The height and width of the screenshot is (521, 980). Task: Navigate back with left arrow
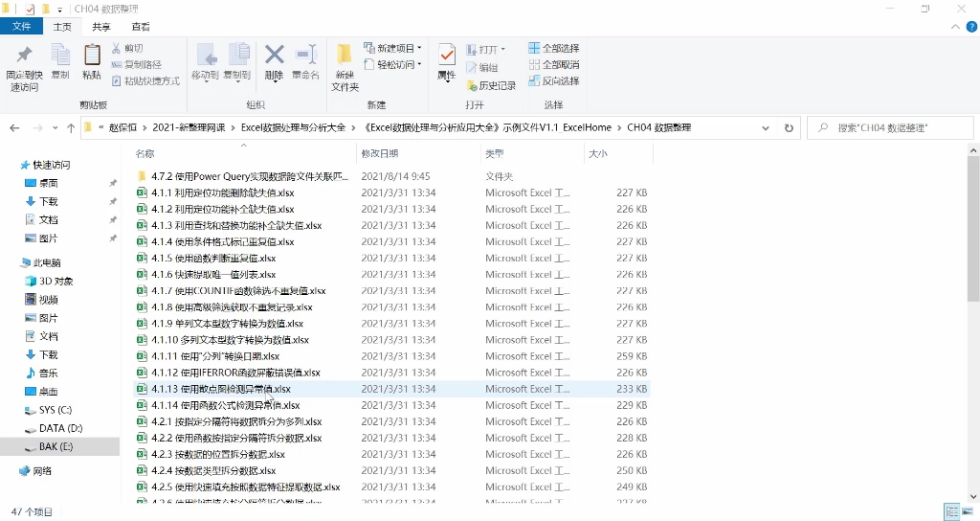(14, 127)
